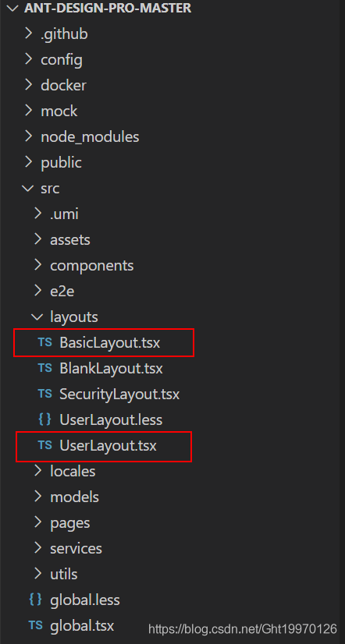345x644 pixels.
Task: Collapse the layouts folder chevron
Action: tap(37, 317)
